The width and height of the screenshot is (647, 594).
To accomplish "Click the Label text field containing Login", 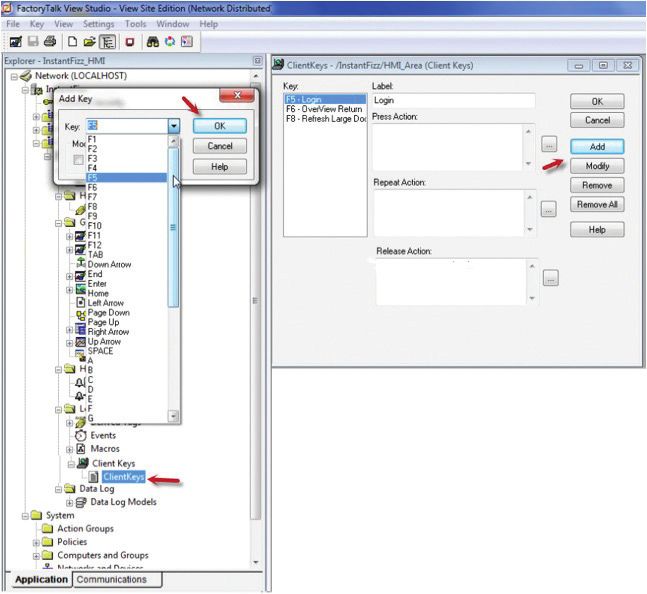I will coord(453,101).
